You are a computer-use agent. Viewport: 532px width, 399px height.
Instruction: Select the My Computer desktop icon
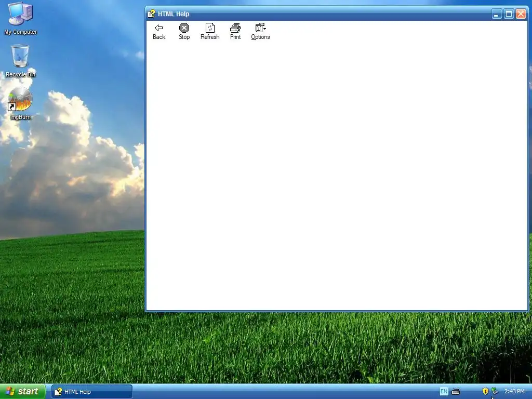coord(20,18)
